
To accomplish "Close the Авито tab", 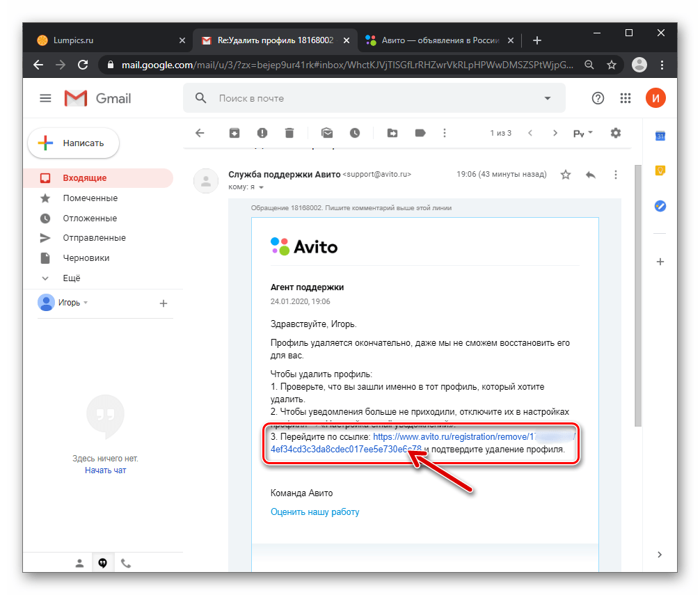I will tap(511, 40).
